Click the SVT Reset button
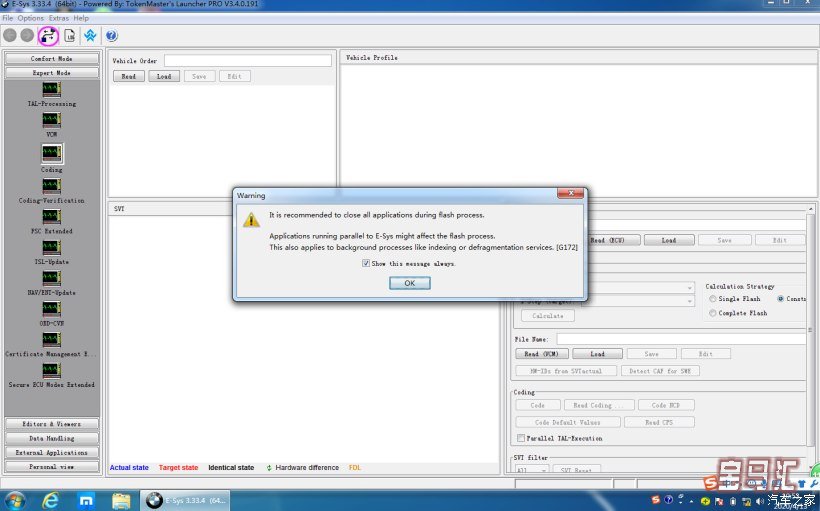820x511 pixels. 576,470
